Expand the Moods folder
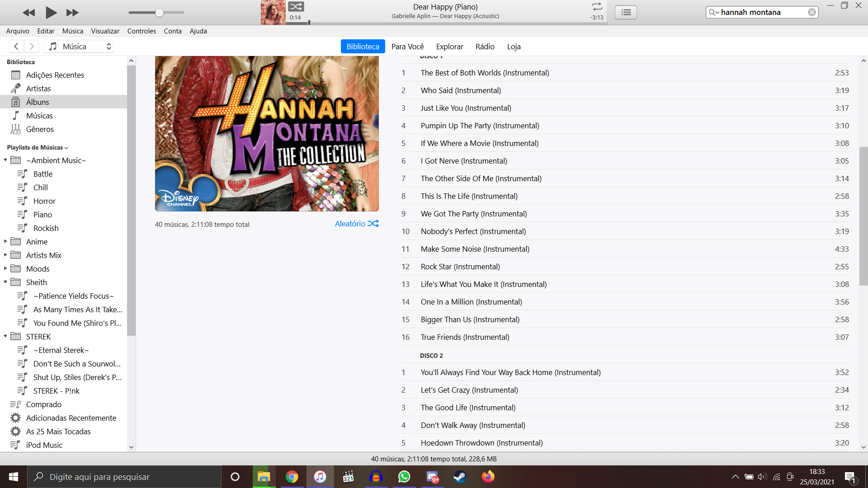This screenshot has width=868, height=488. (5, 268)
